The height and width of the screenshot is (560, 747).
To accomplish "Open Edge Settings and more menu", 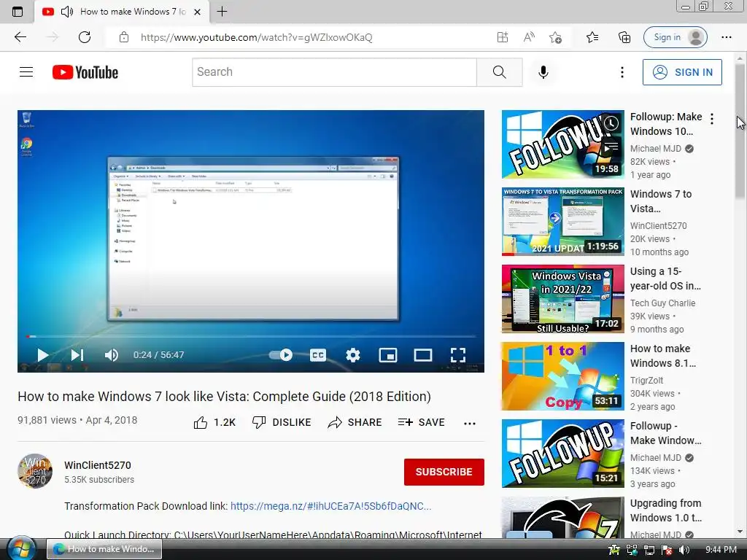I will pyautogui.click(x=726, y=37).
